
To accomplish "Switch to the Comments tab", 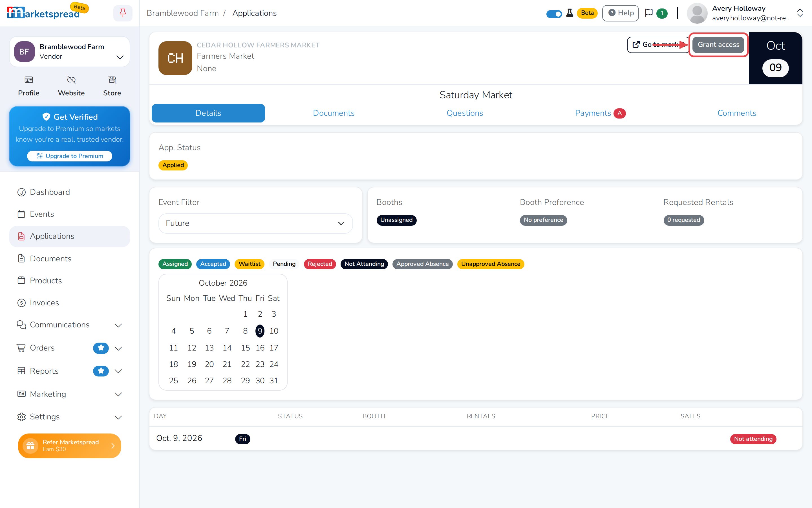I will point(736,113).
